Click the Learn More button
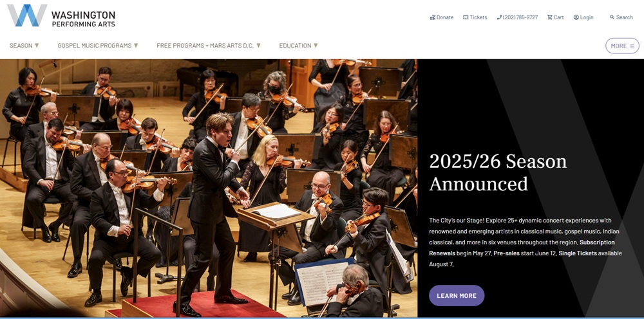Image resolution: width=644 pixels, height=319 pixels. 457,296
